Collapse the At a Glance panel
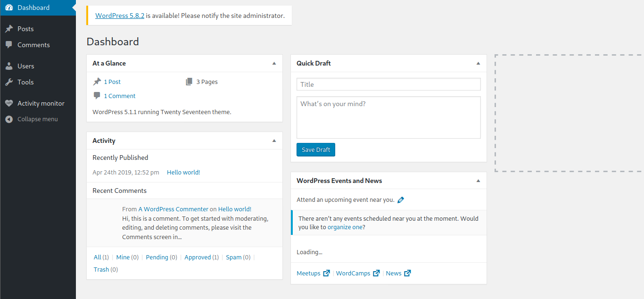Image resolution: width=644 pixels, height=299 pixels. click(274, 63)
